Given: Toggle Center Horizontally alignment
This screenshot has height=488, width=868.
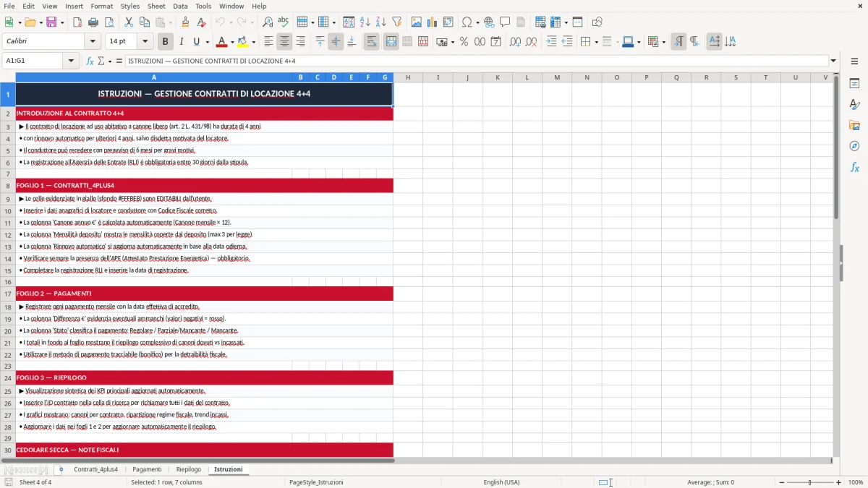Looking at the screenshot, I should (284, 42).
